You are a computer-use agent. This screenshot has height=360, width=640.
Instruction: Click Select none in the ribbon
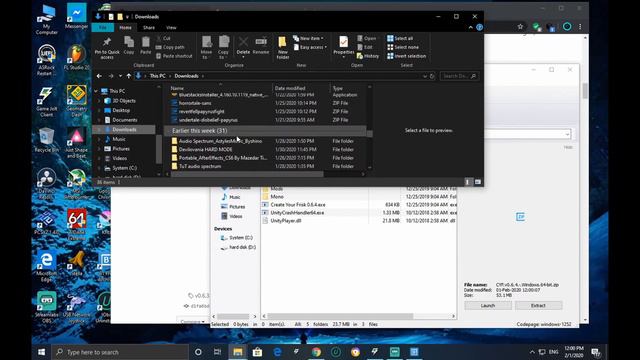tap(403, 47)
